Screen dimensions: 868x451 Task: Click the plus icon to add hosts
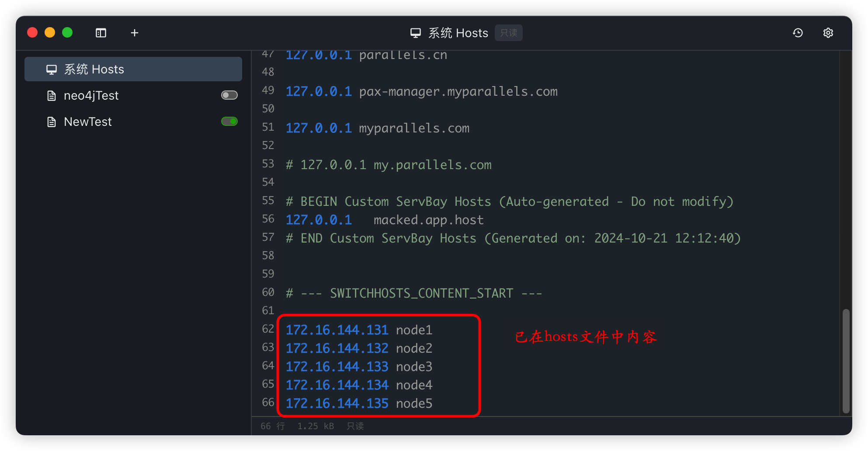click(x=135, y=33)
